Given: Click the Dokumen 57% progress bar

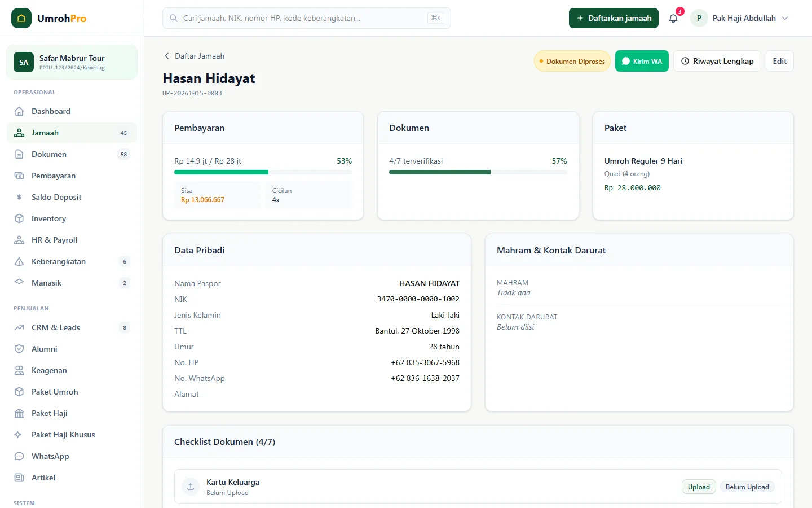Looking at the screenshot, I should [478, 172].
